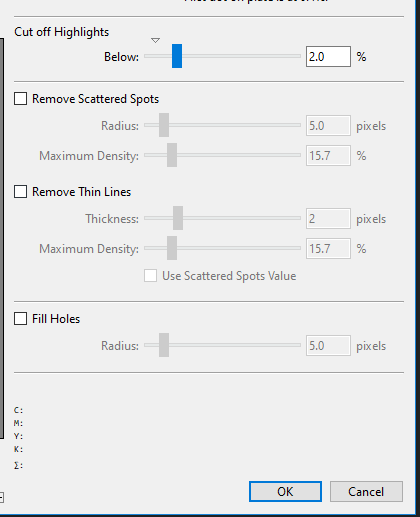420x517 pixels.
Task: Click the Scattered Spots Radius value field
Action: (x=328, y=126)
